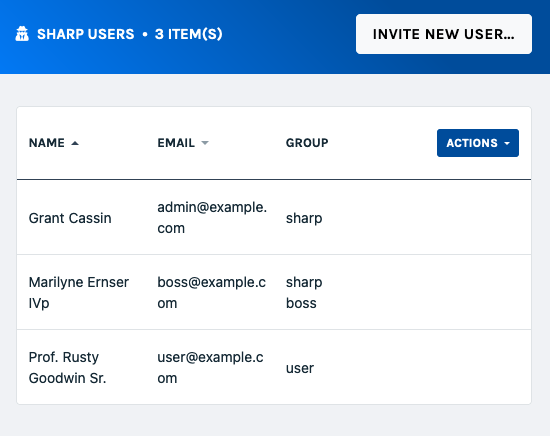Open the admin@example.com email cell
Viewport: 550px width, 436px height.
tap(212, 217)
